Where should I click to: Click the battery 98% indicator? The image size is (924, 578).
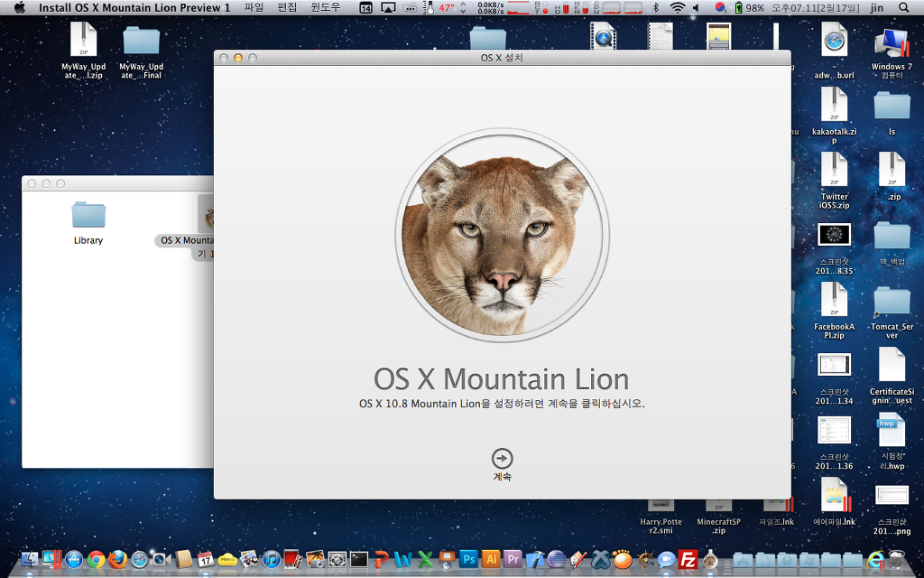coord(749,7)
